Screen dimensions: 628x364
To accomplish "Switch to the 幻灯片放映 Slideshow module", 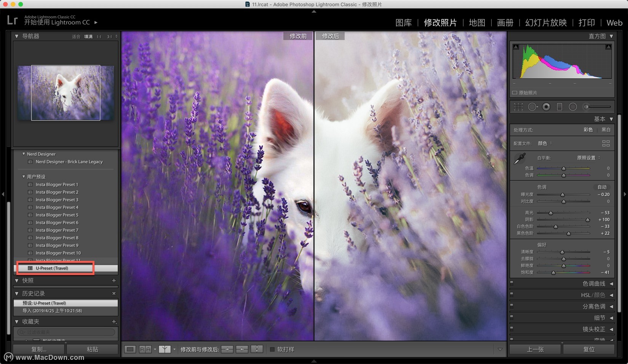I will [x=546, y=23].
